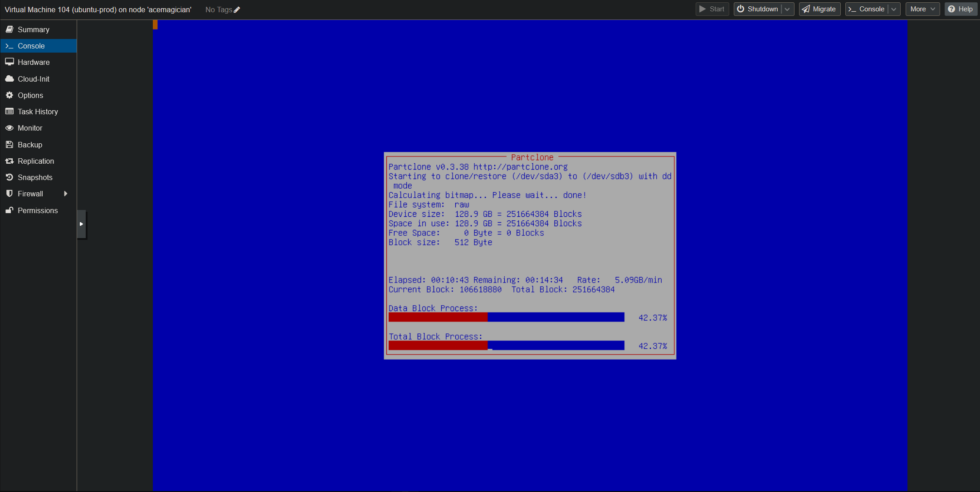Click the Summary book icon in sidebar

coord(9,29)
